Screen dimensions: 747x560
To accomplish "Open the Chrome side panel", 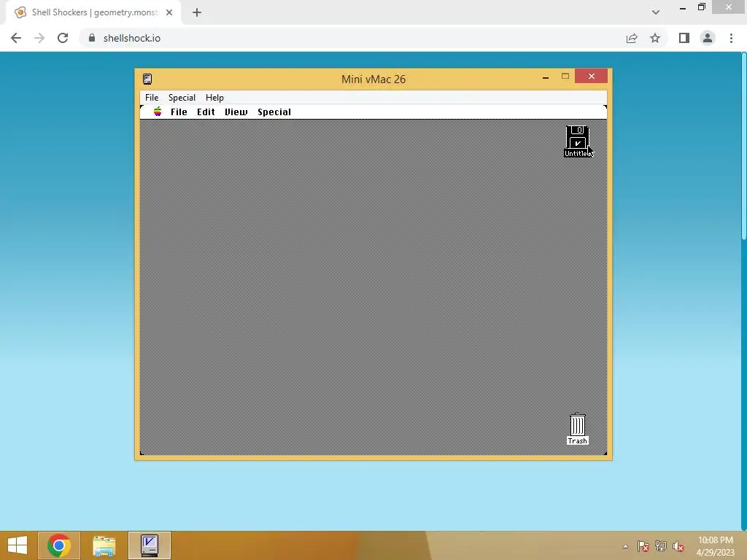I will tap(684, 38).
